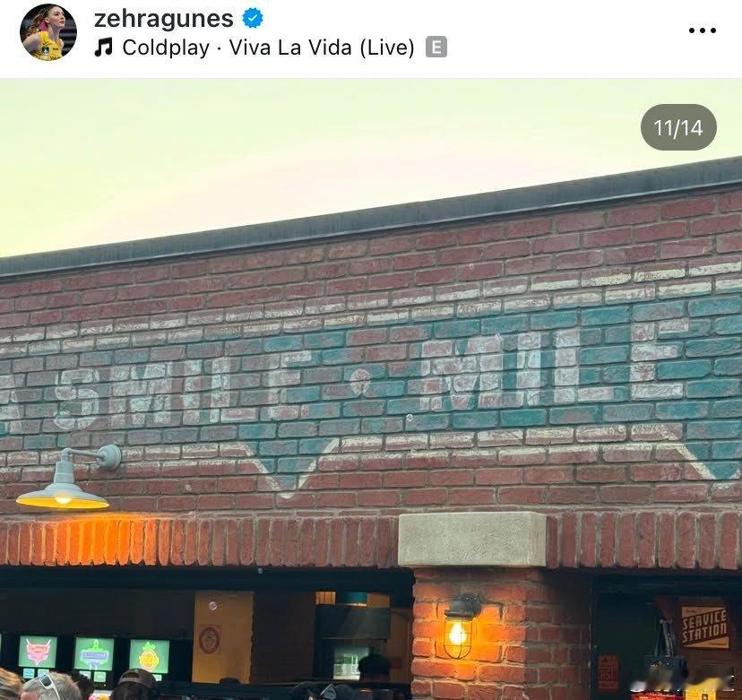
Task: Select the pink menu screen in photo
Action: [x=38, y=652]
